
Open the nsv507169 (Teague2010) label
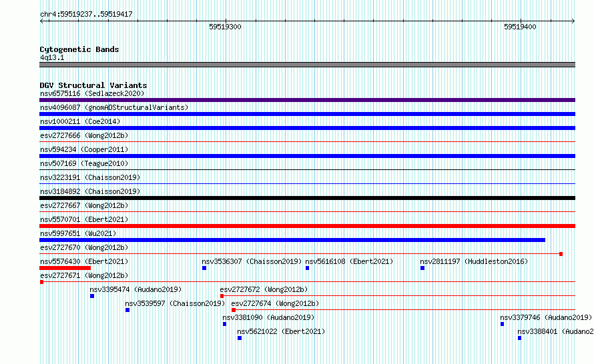[x=84, y=163]
